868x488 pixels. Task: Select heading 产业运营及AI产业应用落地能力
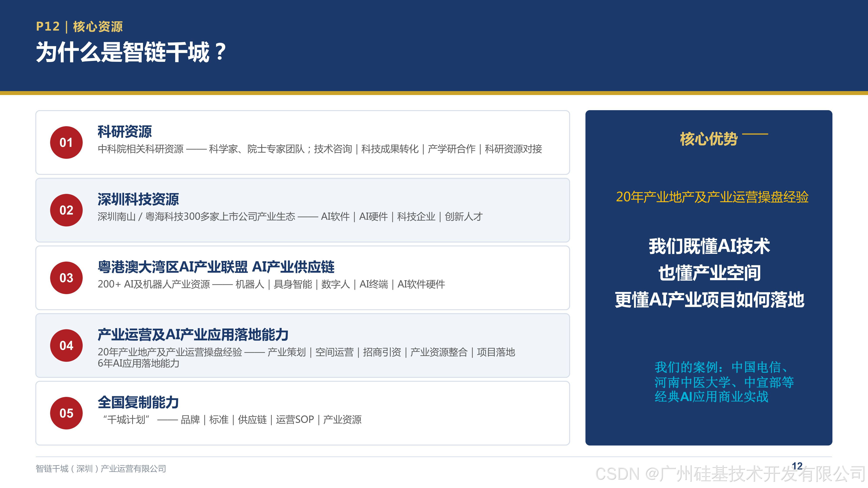tap(193, 334)
